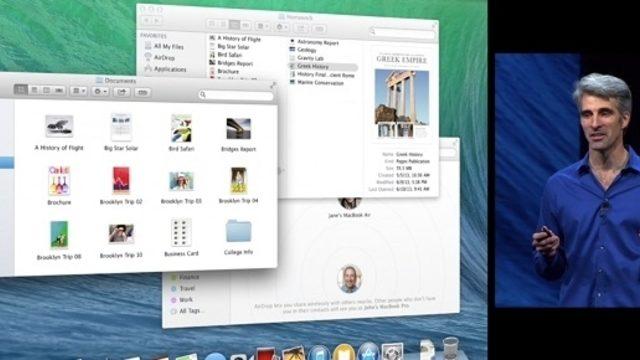Open Arrange dropdown in Documents window toolbar
640x360 pixels.
(78, 91)
